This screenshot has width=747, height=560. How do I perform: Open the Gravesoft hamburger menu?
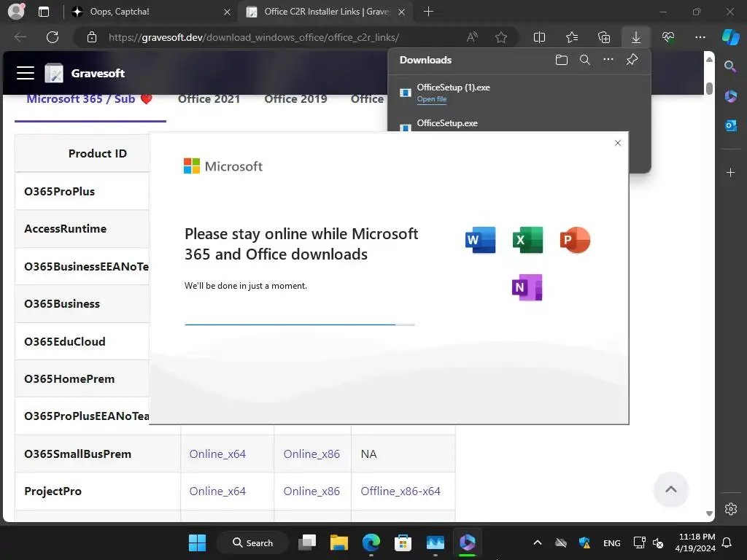(26, 73)
